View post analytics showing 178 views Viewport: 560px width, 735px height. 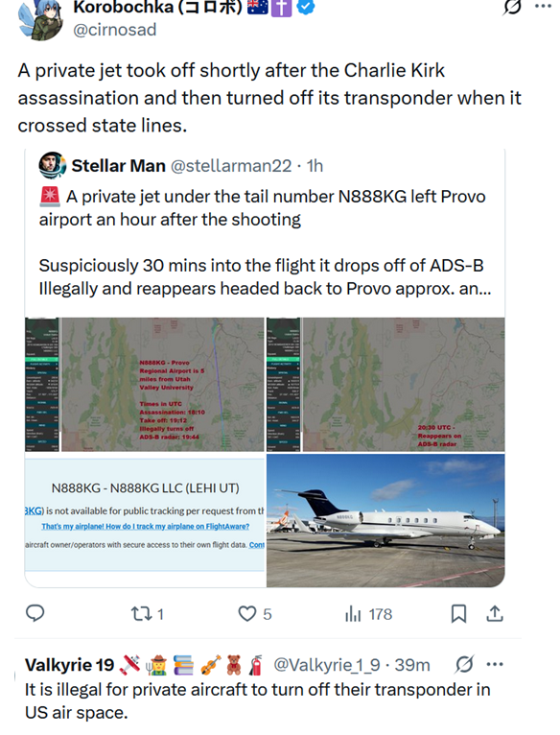[x=368, y=614]
